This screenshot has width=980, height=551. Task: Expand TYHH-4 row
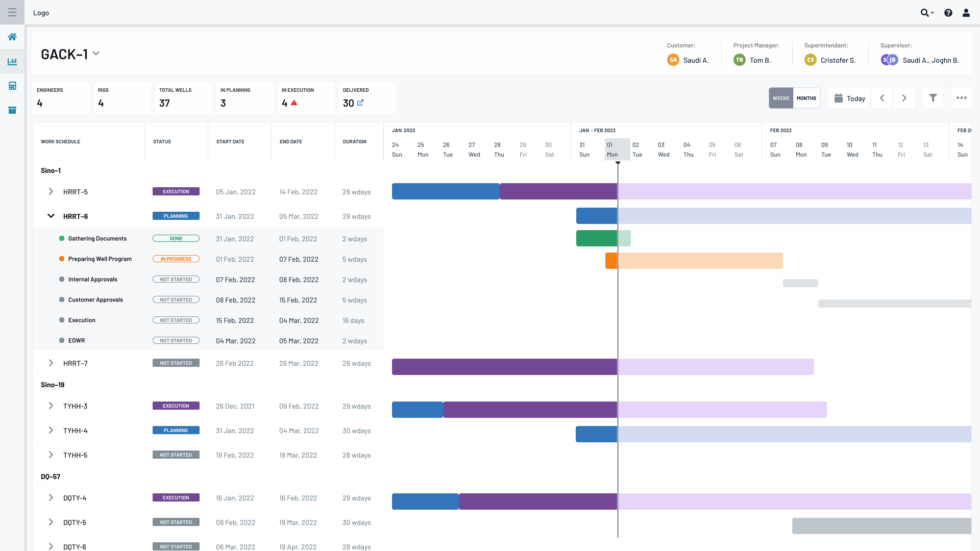pos(51,430)
